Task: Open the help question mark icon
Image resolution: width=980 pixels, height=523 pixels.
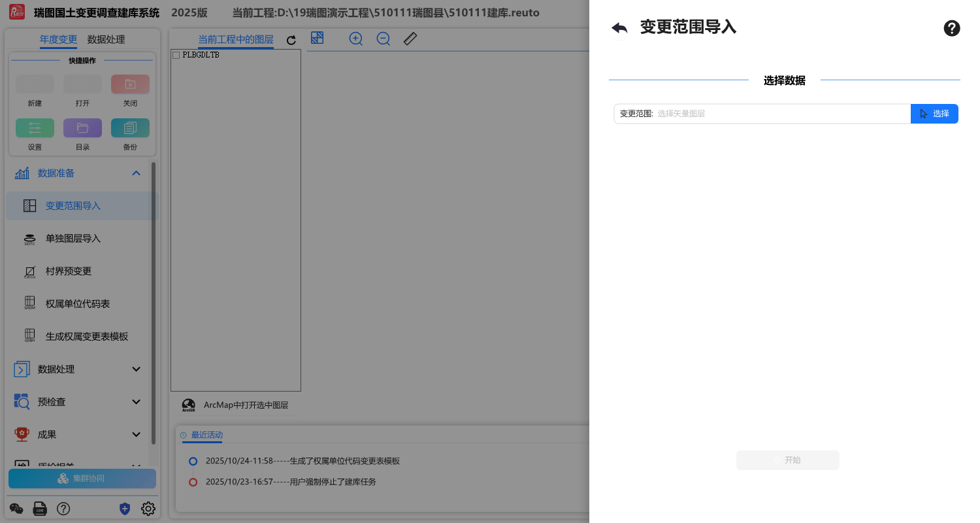Action: pos(952,28)
